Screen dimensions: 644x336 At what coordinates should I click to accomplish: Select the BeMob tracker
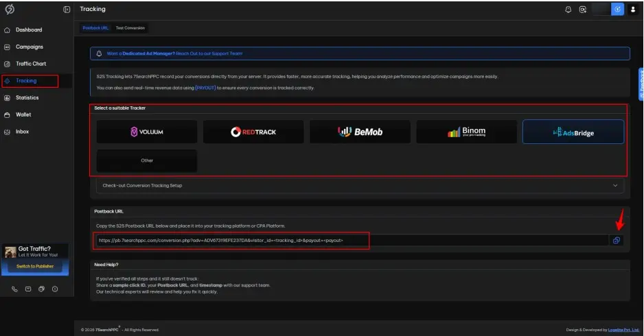click(x=360, y=132)
